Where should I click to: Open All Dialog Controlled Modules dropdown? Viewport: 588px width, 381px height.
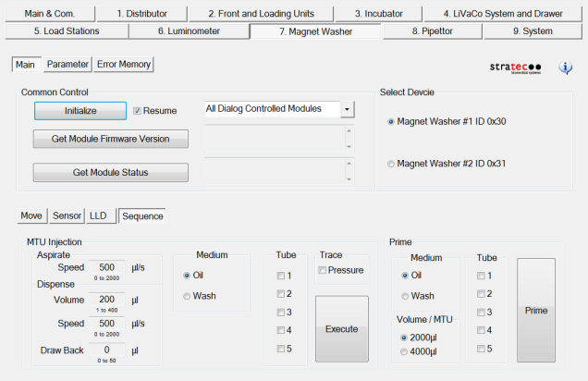pos(347,109)
